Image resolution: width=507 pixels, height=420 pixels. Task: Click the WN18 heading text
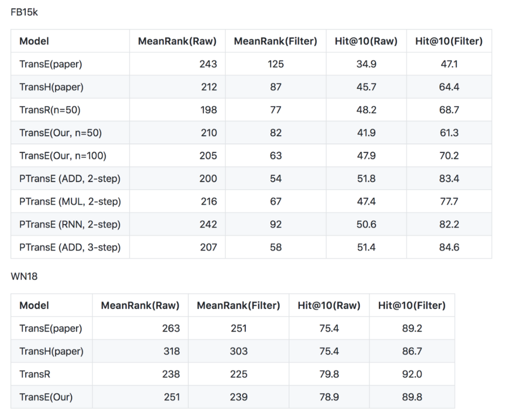point(24,277)
